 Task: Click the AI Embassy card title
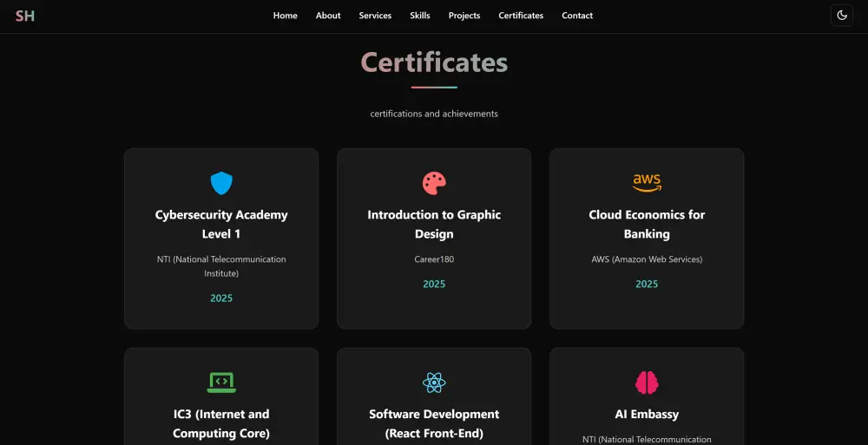647,414
